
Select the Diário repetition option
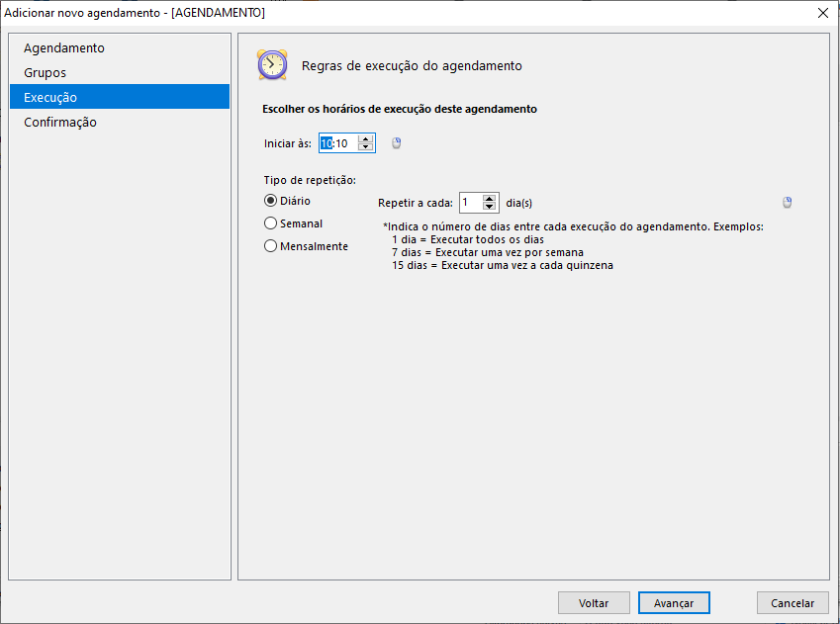pyautogui.click(x=287, y=201)
